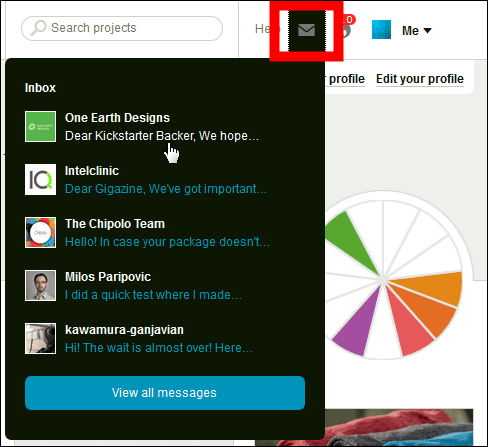The width and height of the screenshot is (488, 447).
Task: Click the green pie chart slice
Action: coord(350,242)
